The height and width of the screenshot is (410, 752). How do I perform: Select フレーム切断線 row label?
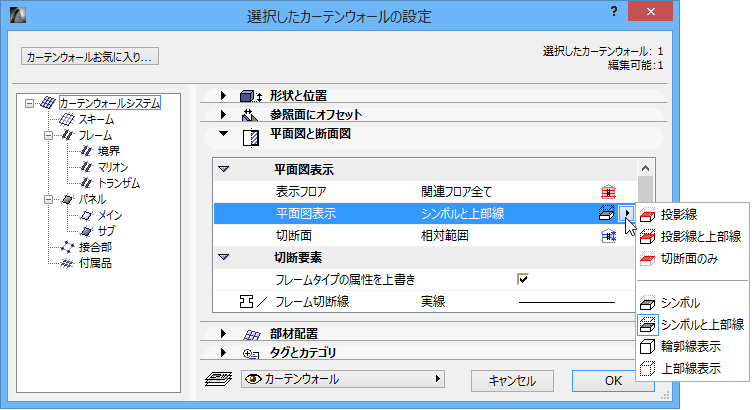312,302
